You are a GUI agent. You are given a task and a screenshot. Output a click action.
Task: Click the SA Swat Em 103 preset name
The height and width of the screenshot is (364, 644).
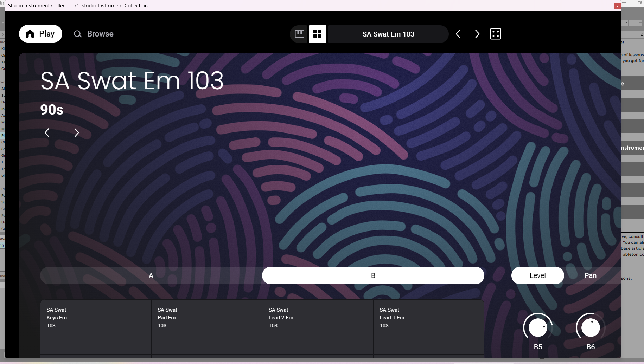coord(388,34)
